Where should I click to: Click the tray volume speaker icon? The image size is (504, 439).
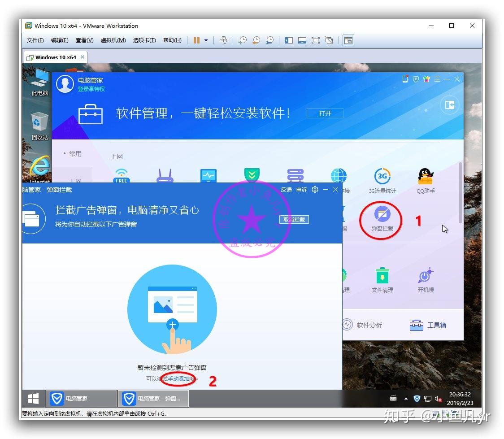pos(438,399)
